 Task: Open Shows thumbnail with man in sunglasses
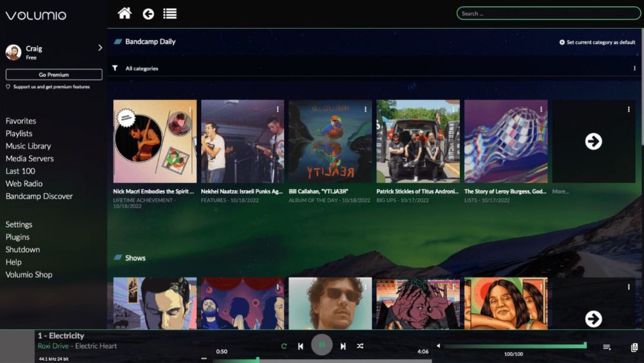330,303
